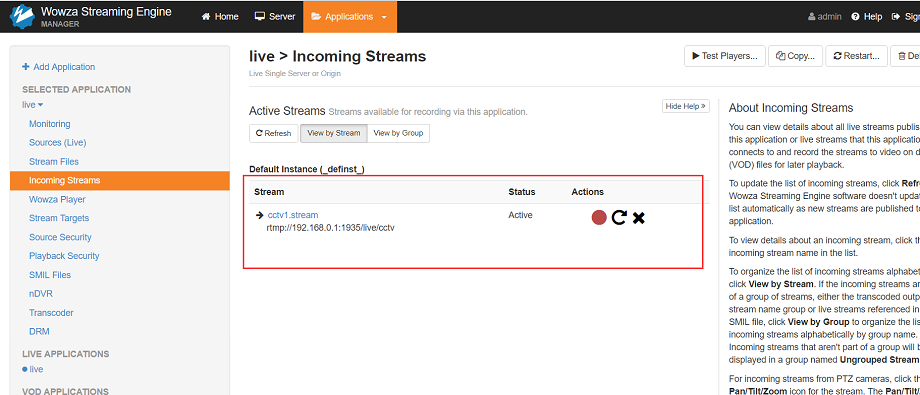Open Wowza Player in the sidebar

point(58,200)
